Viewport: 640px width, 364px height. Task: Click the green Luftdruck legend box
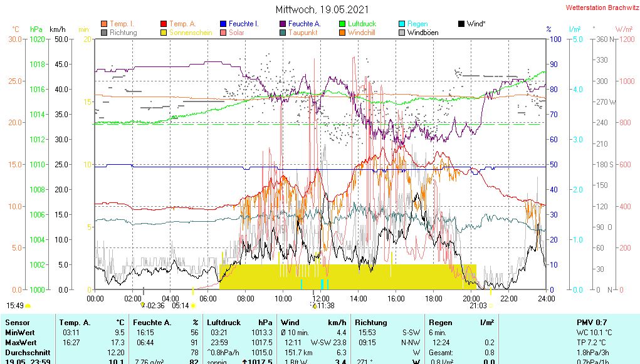[342, 24]
